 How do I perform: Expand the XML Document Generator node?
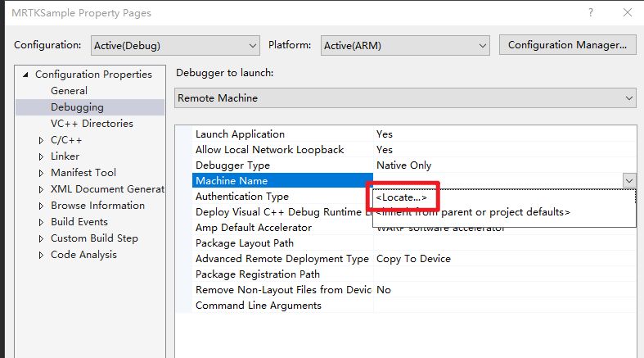pos(41,189)
